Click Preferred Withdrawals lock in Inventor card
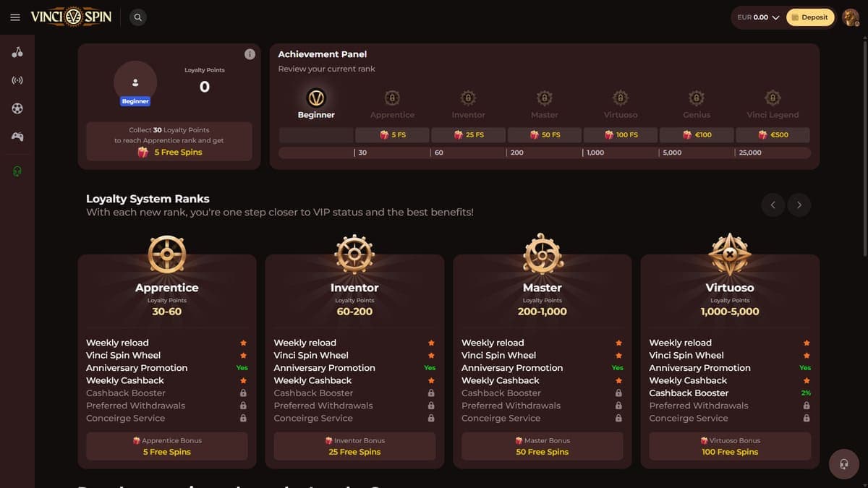 click(431, 406)
